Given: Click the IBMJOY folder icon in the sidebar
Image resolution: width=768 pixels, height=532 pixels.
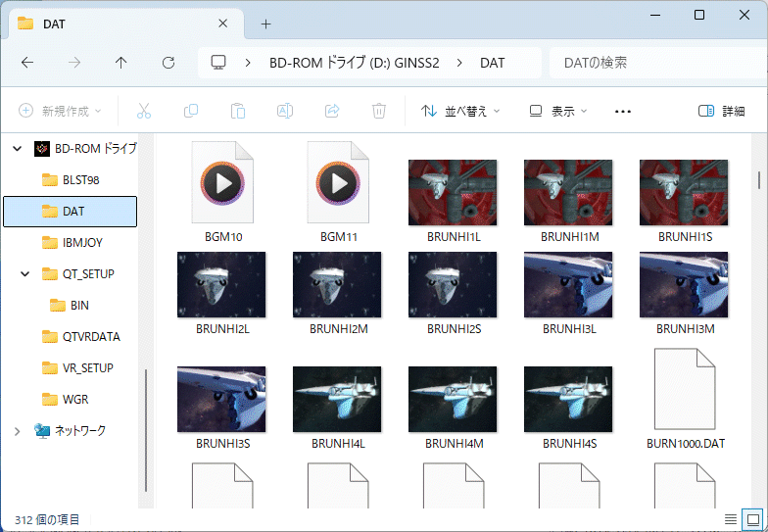Looking at the screenshot, I should pos(49,243).
